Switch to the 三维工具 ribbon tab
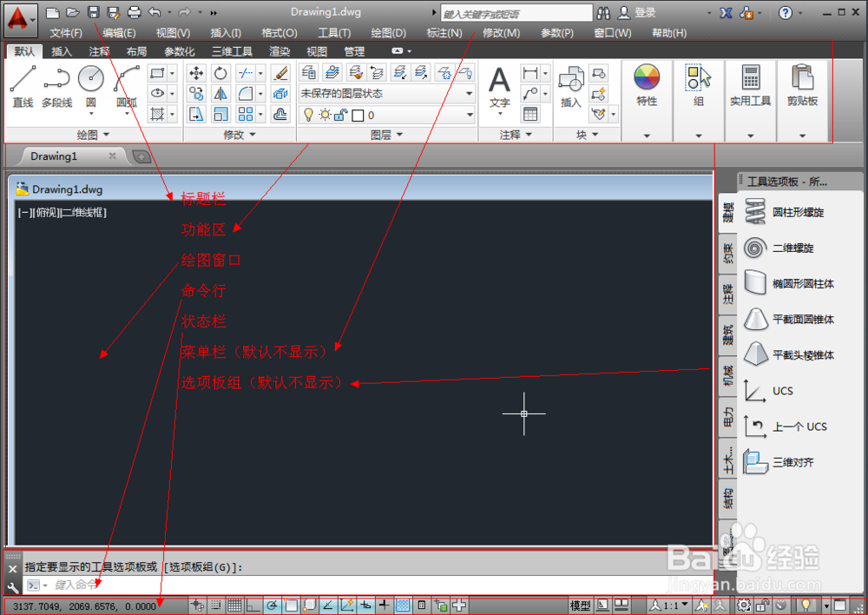The image size is (868, 615). click(232, 51)
